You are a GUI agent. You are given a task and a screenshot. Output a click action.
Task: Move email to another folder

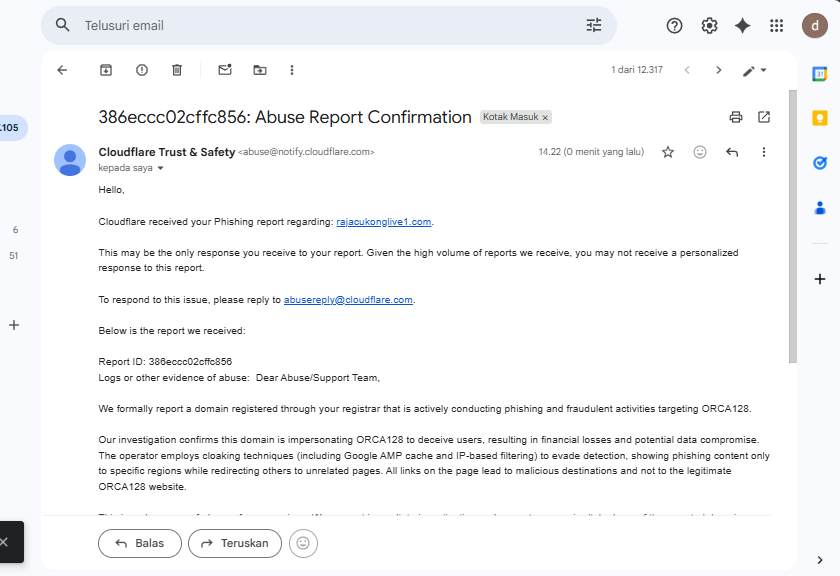pos(260,70)
